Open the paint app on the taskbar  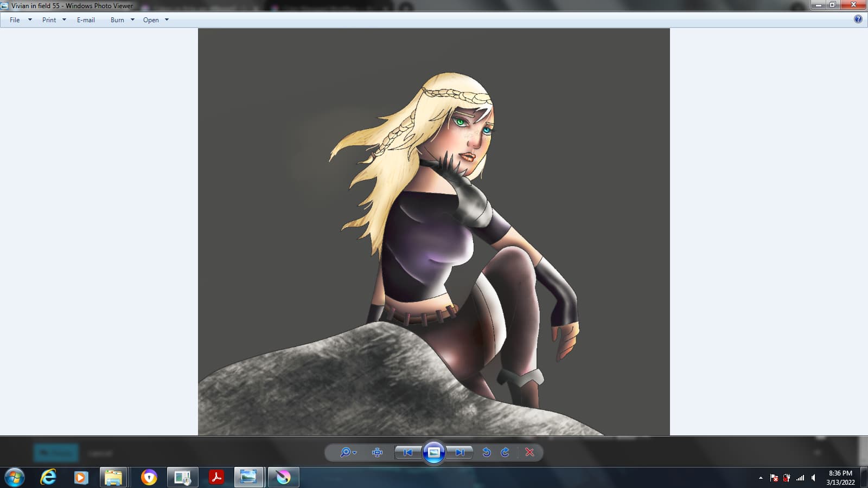[283, 477]
